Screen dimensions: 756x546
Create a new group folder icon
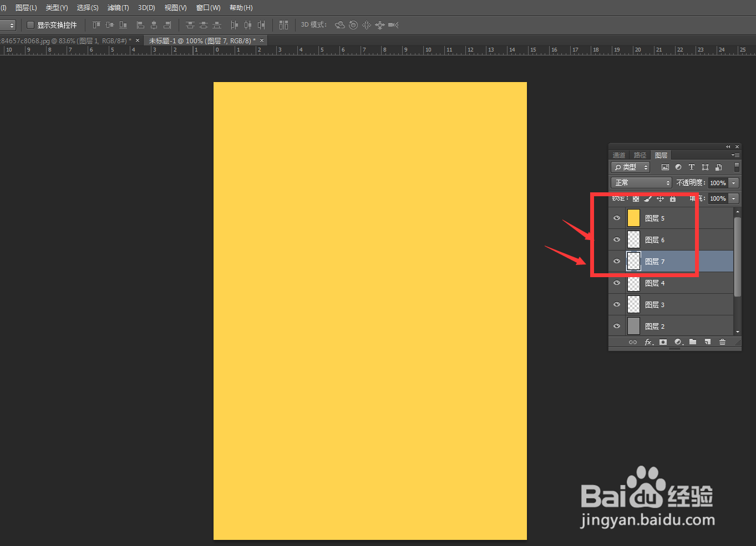[693, 341]
